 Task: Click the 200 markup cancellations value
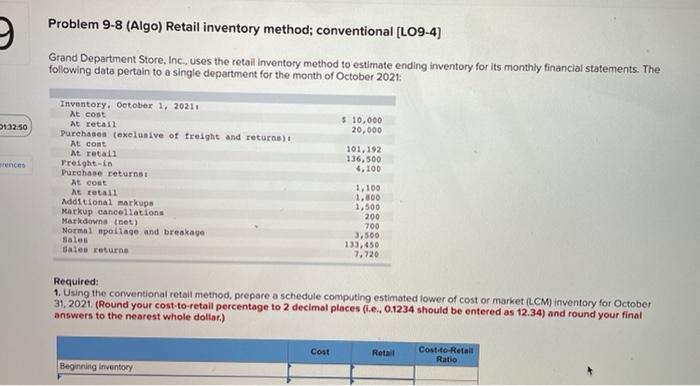(x=373, y=217)
